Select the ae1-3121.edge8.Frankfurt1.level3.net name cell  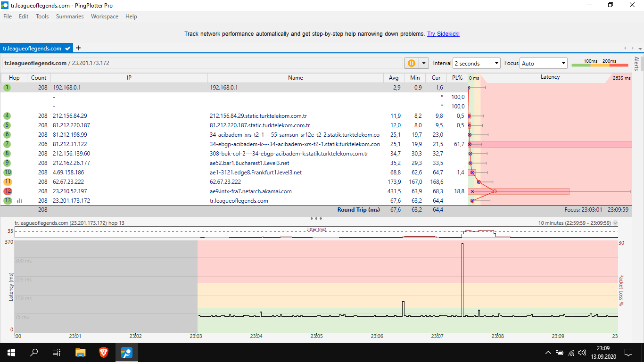click(256, 173)
